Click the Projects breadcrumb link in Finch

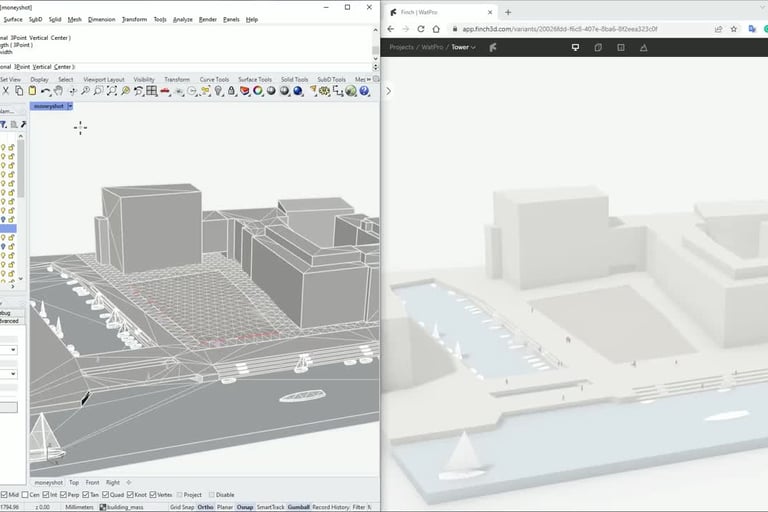click(x=402, y=47)
